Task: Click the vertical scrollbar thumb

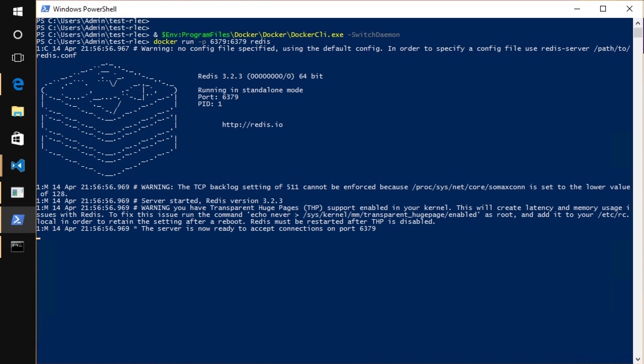Action: (x=638, y=32)
